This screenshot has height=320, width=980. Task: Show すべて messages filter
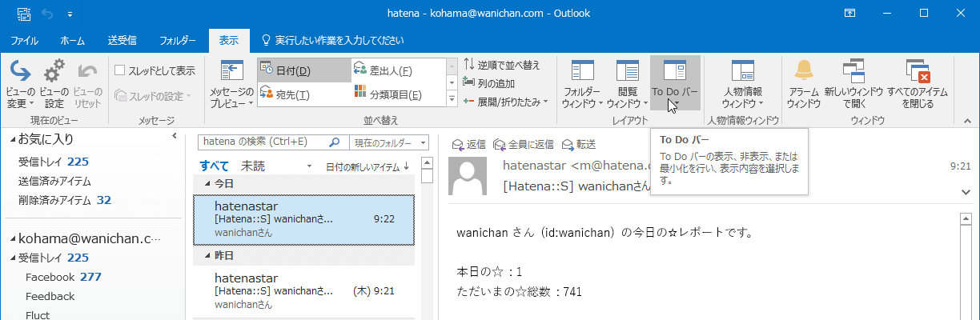[x=215, y=166]
